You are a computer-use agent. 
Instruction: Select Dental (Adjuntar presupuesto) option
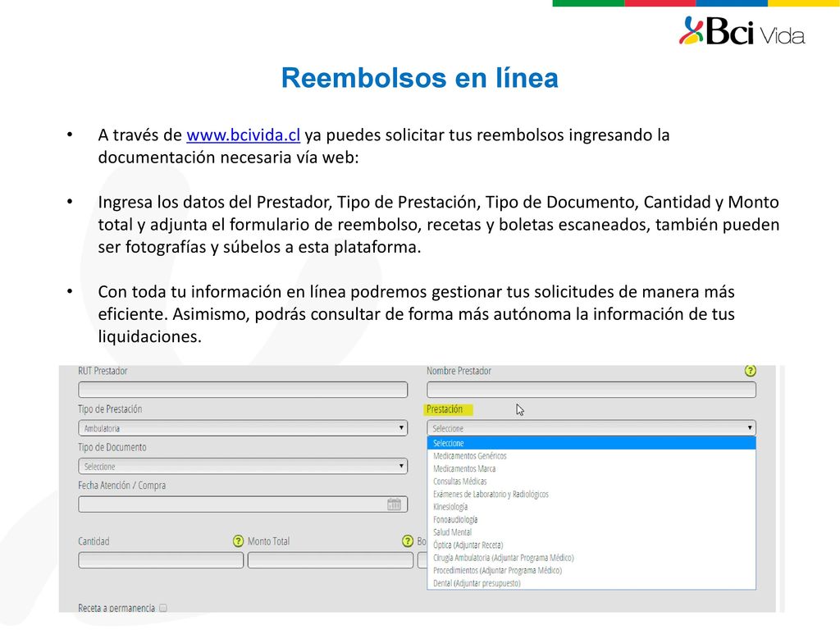point(591,583)
